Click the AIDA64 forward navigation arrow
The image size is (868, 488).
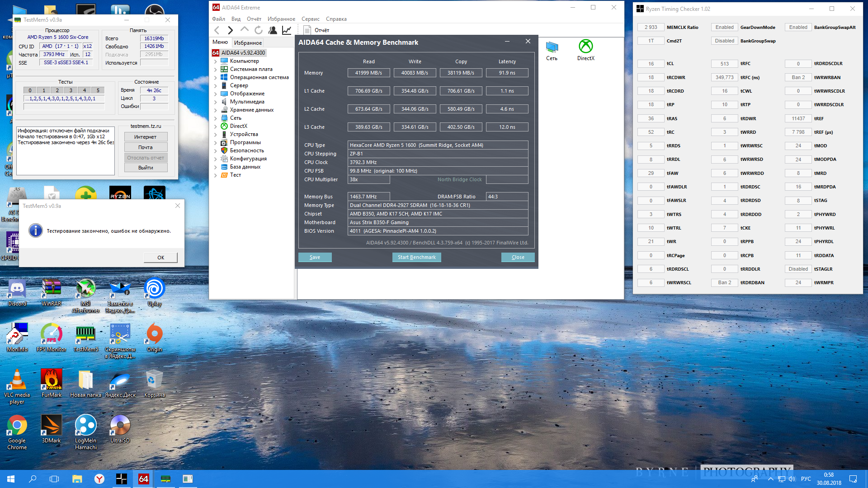[231, 30]
